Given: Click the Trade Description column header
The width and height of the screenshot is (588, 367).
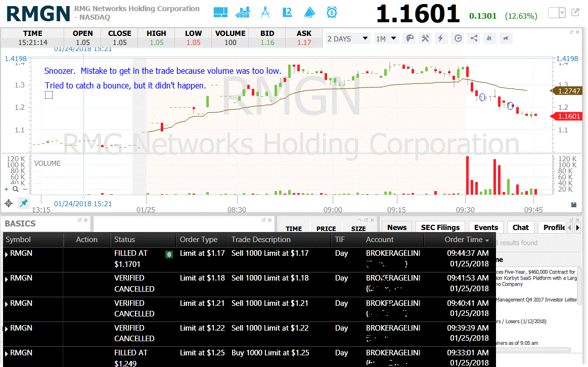Looking at the screenshot, I should (x=261, y=240).
